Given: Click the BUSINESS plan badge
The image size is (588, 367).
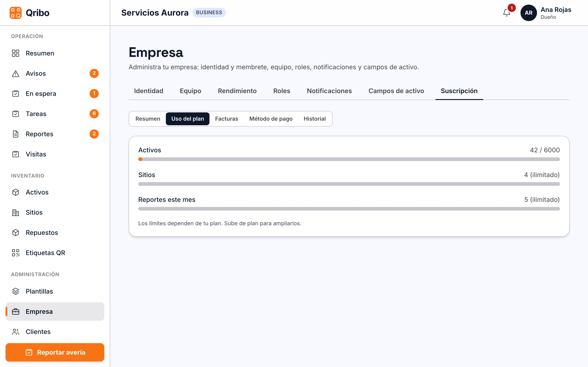Looking at the screenshot, I should (209, 13).
